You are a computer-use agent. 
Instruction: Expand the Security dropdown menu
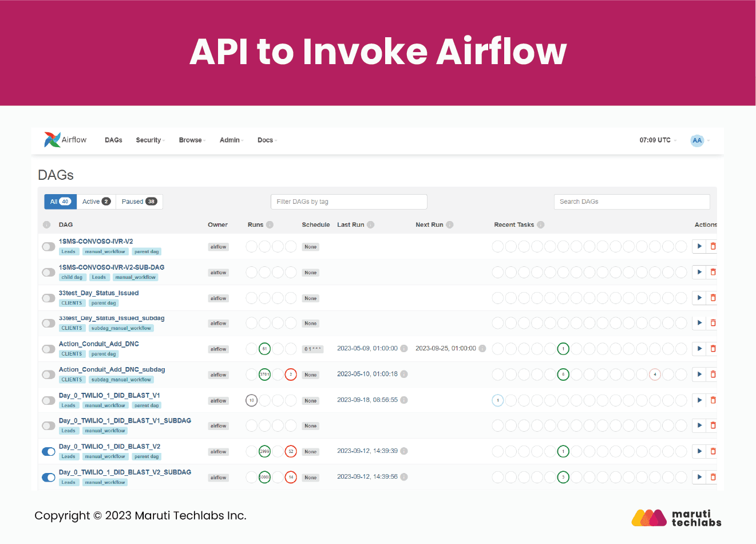pos(150,140)
